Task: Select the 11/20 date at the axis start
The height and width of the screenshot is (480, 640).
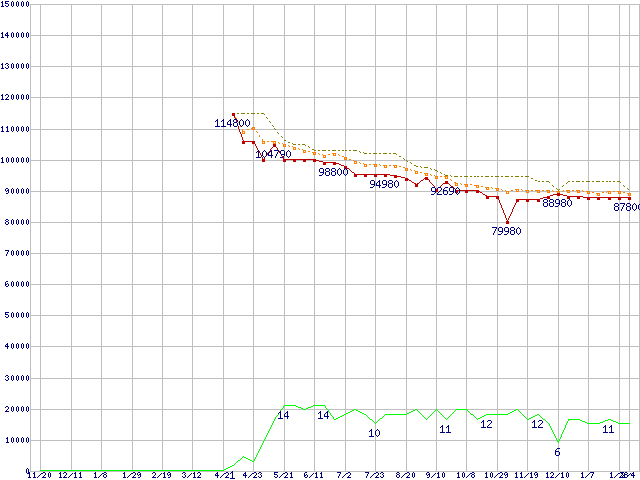Action: point(40,475)
